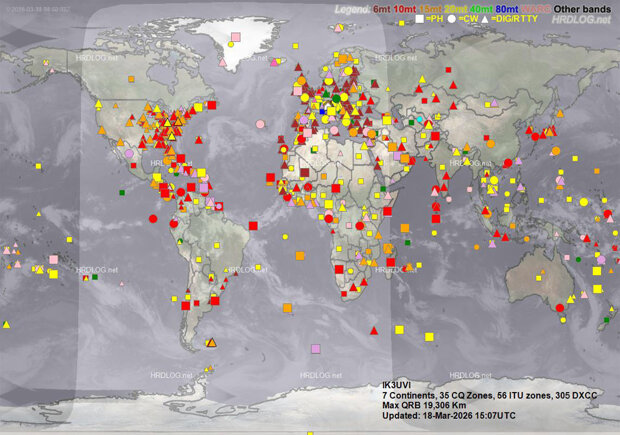This screenshot has height=435, width=620.
Task: Select the orange square marker in the South Atlantic
Action: [287, 308]
